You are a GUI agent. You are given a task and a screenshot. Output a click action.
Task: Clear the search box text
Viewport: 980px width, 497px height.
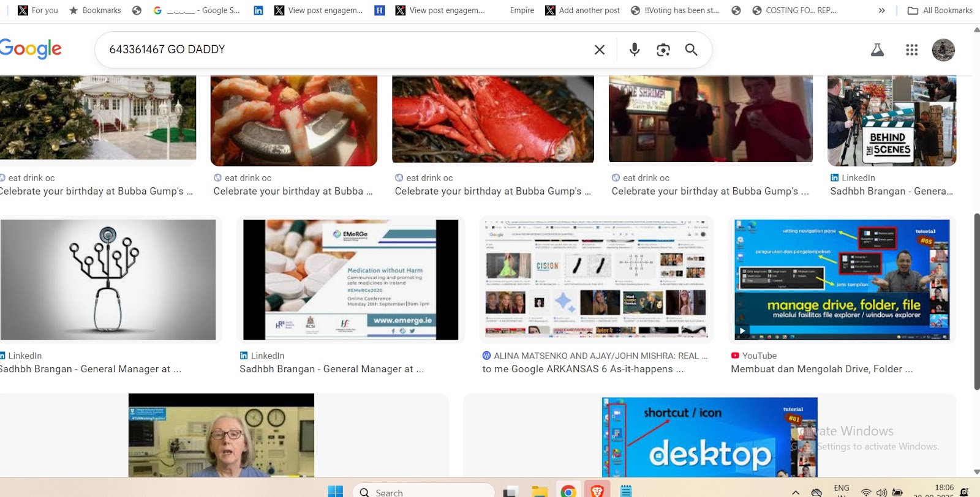point(599,50)
